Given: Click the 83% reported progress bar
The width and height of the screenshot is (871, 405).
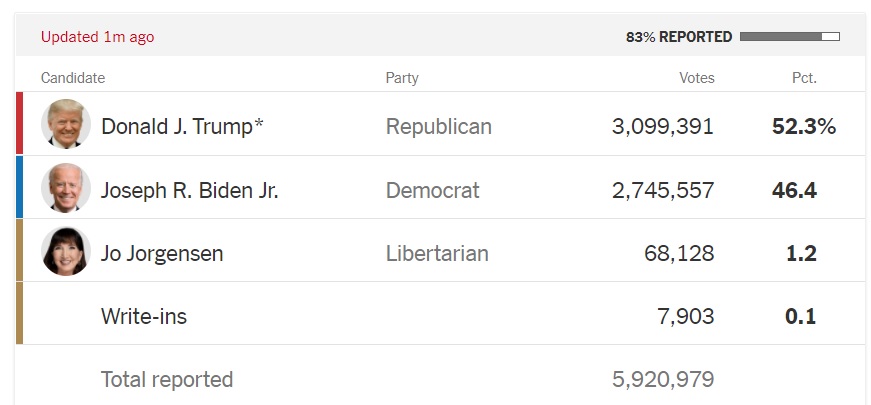Looking at the screenshot, I should 789,37.
